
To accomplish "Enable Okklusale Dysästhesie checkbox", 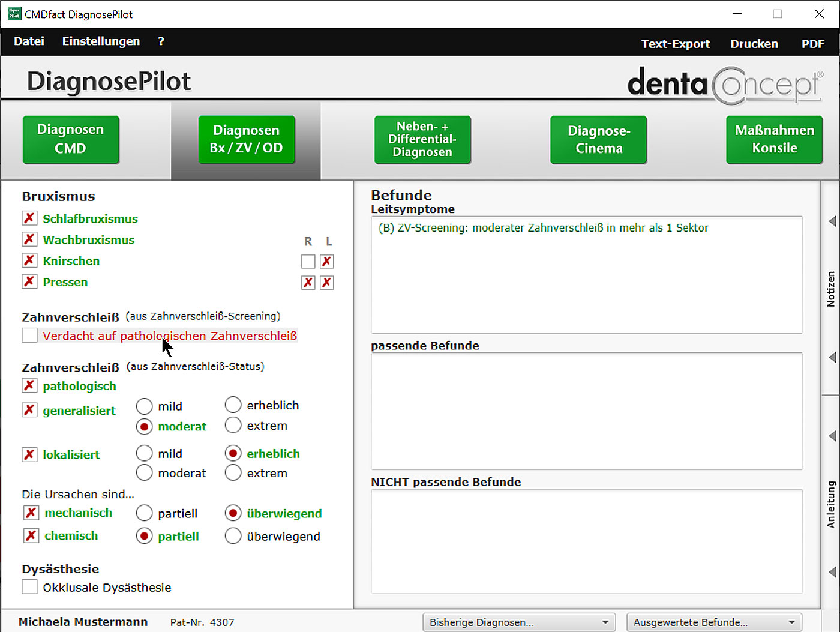I will point(29,587).
